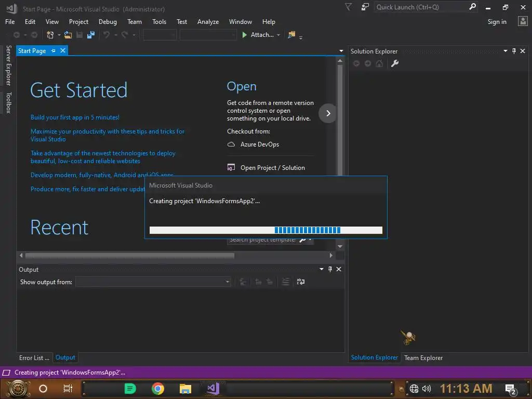Click the Start Page horizontal scrollbar thumb
The height and width of the screenshot is (399, 532).
pyautogui.click(x=129, y=255)
